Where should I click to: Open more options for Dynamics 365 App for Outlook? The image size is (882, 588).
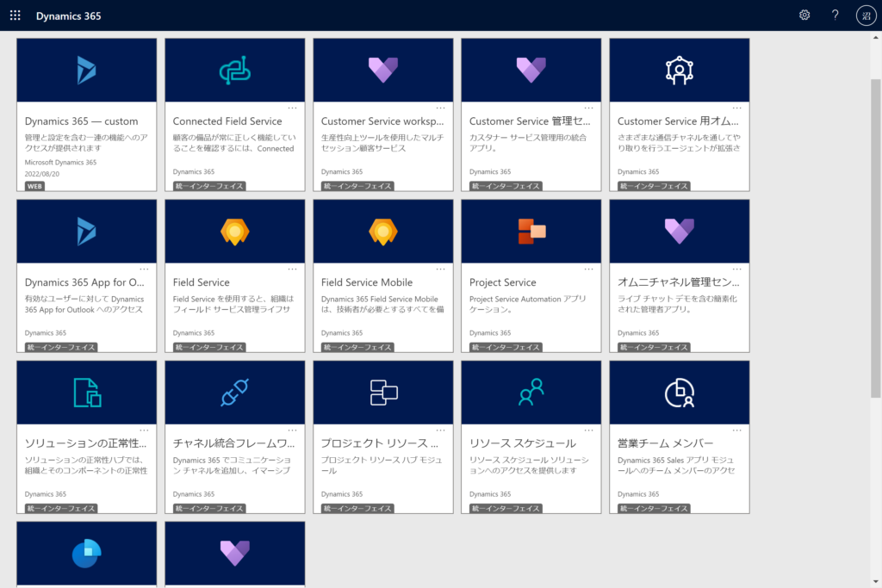click(144, 269)
